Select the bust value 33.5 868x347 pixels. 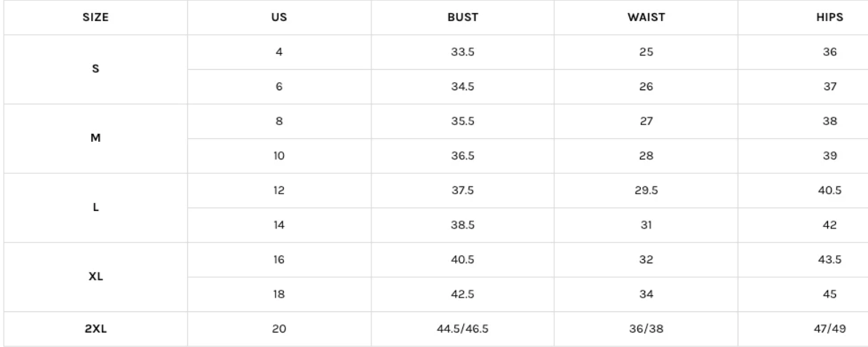coord(462,52)
